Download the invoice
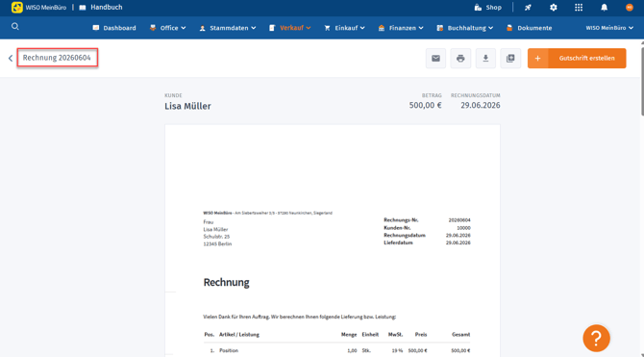 pos(485,59)
